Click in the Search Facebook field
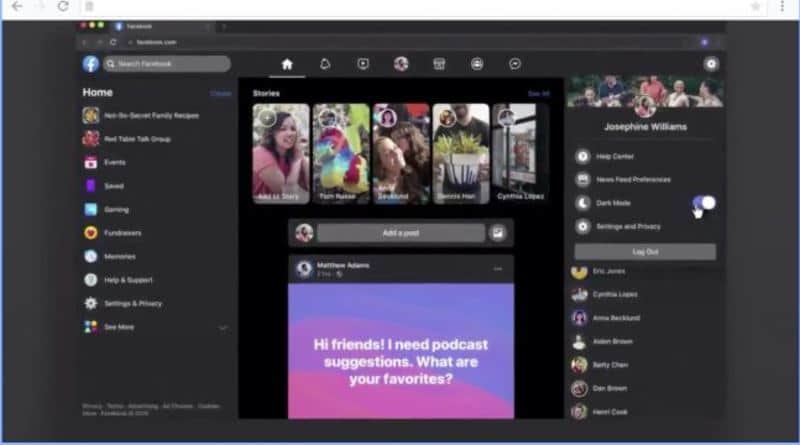 point(167,64)
